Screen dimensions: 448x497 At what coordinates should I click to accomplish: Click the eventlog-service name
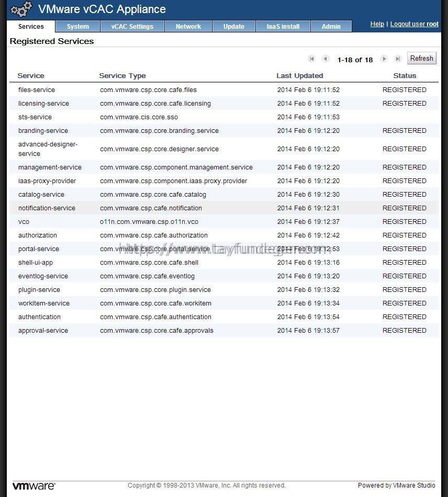(x=43, y=276)
